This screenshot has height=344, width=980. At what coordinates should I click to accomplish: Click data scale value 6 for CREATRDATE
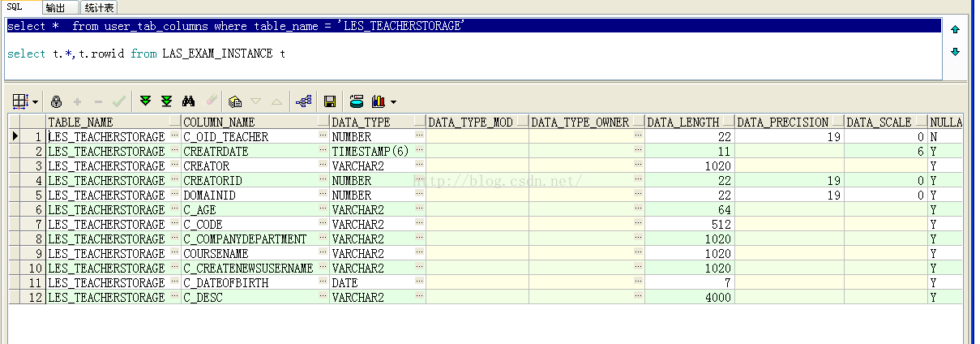(885, 151)
